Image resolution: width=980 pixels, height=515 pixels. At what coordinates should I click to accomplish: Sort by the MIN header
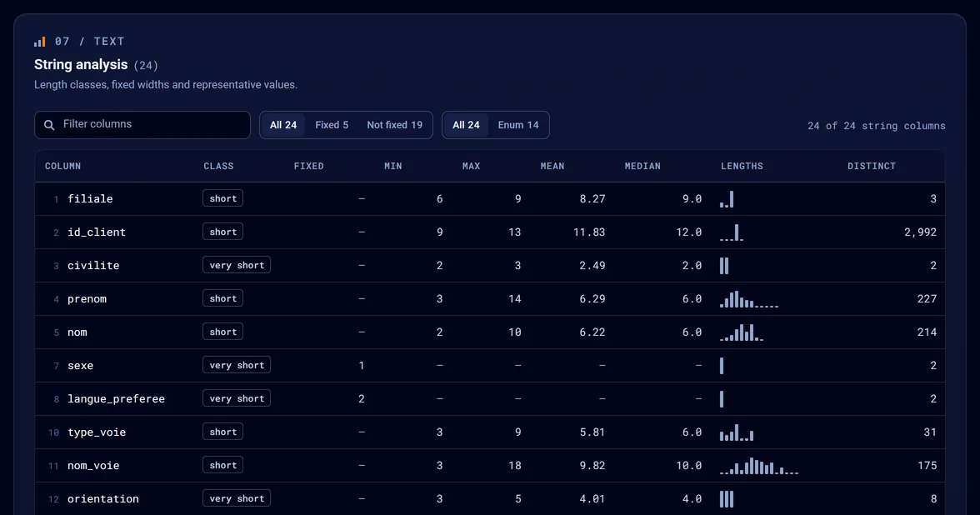[x=393, y=167]
